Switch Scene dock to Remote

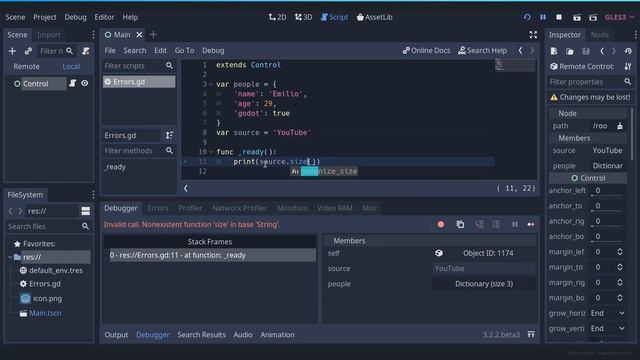pyautogui.click(x=27, y=67)
